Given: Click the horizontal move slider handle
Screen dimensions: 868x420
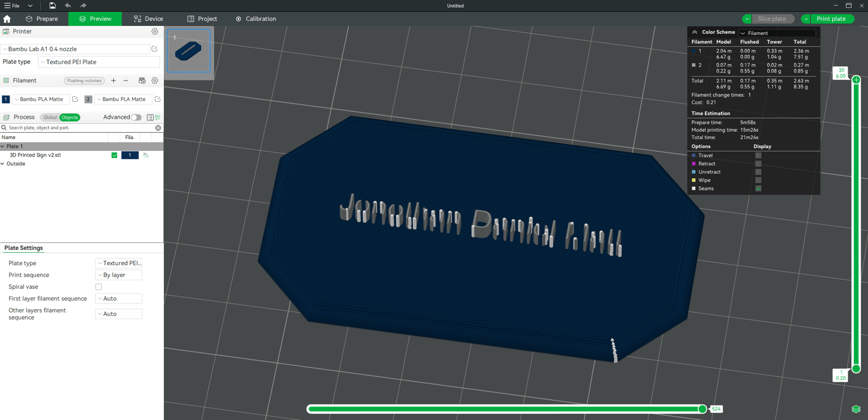Looking at the screenshot, I should point(702,409).
